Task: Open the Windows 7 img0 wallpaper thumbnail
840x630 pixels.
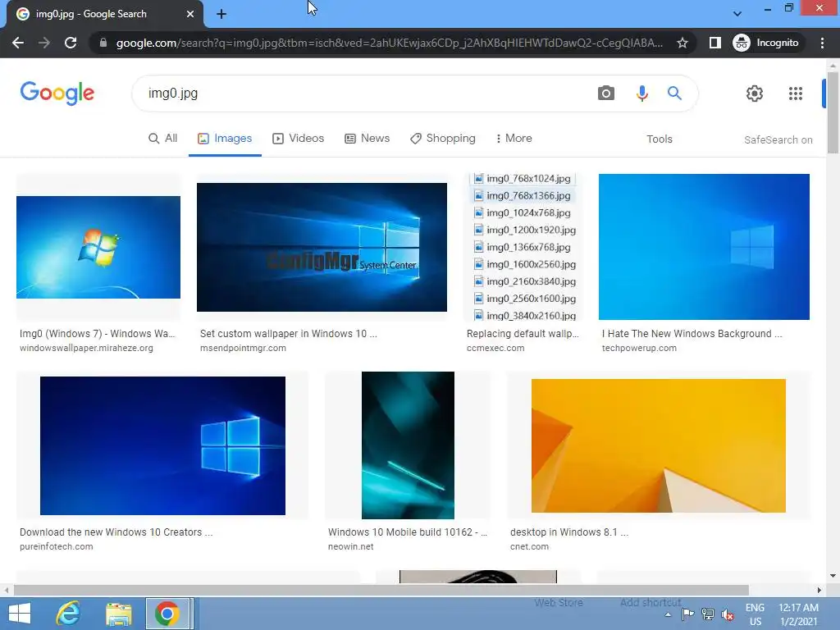Action: tap(98, 247)
